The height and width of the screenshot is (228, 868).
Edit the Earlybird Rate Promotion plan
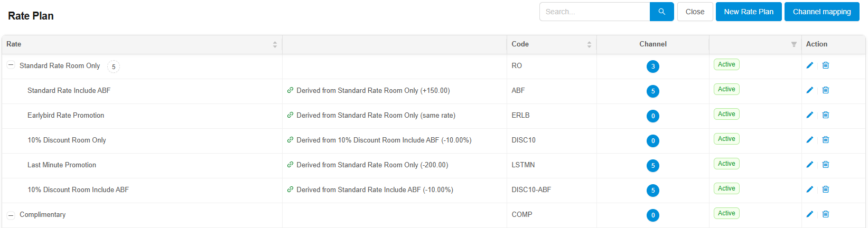(x=809, y=115)
